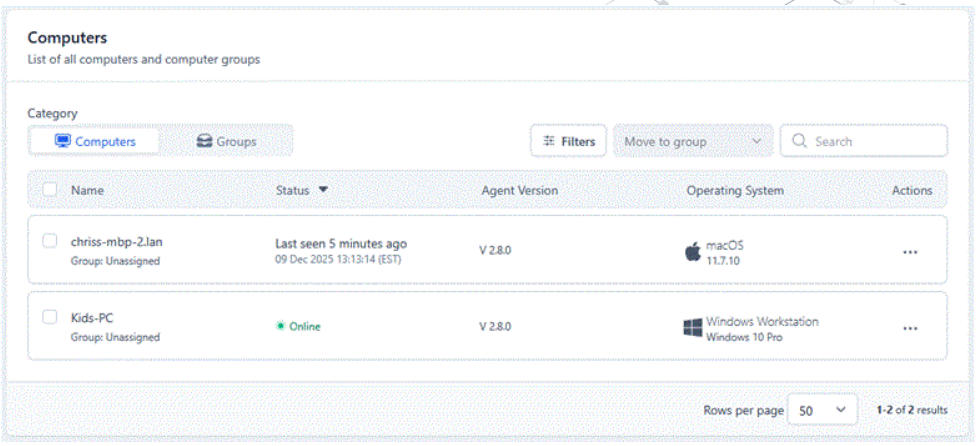Open the Move to group dropdown
The height and width of the screenshot is (446, 976).
tap(692, 142)
